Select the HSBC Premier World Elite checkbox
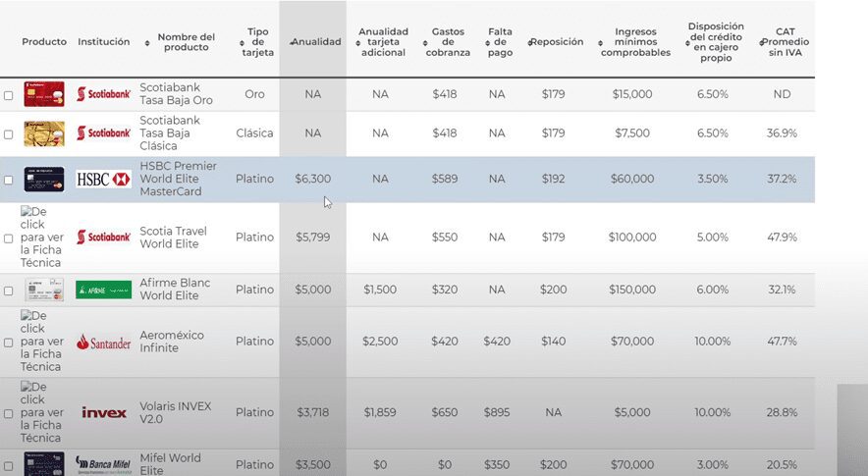The height and width of the screenshot is (476, 868). [9, 181]
